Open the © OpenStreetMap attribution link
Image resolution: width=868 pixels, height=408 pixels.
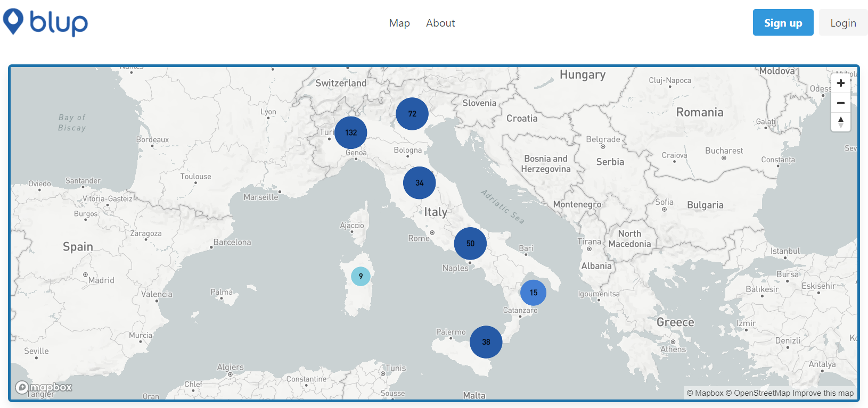(758, 393)
